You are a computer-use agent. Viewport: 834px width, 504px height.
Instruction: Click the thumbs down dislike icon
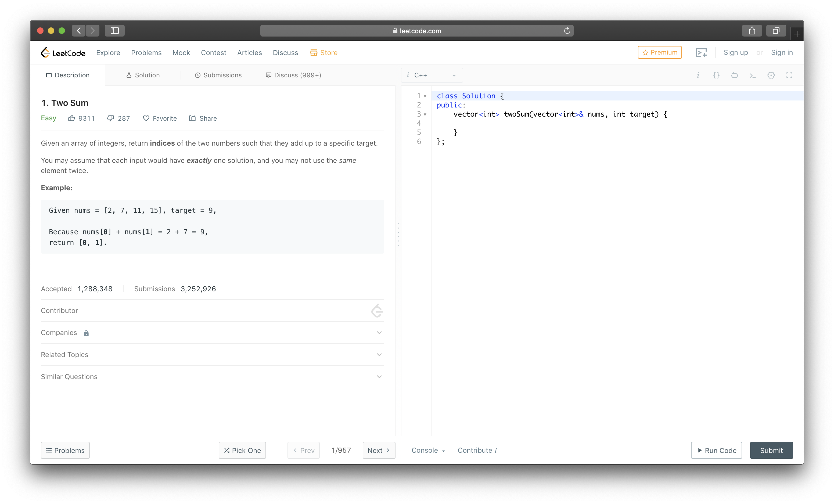[x=110, y=118]
